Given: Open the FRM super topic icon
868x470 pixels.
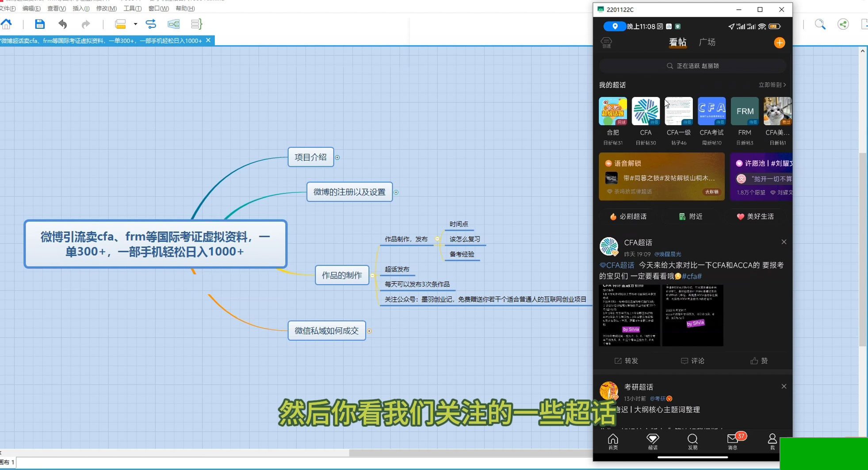Looking at the screenshot, I should [745, 112].
